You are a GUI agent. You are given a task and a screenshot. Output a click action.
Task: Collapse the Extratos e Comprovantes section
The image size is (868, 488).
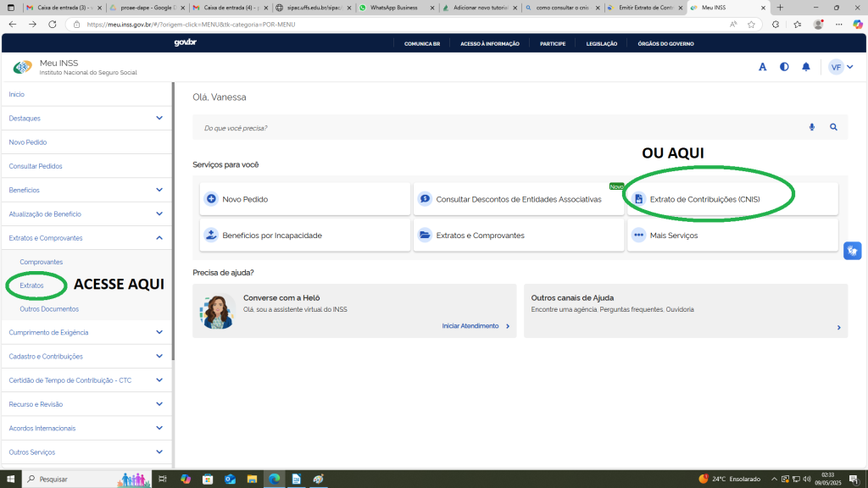click(x=159, y=238)
